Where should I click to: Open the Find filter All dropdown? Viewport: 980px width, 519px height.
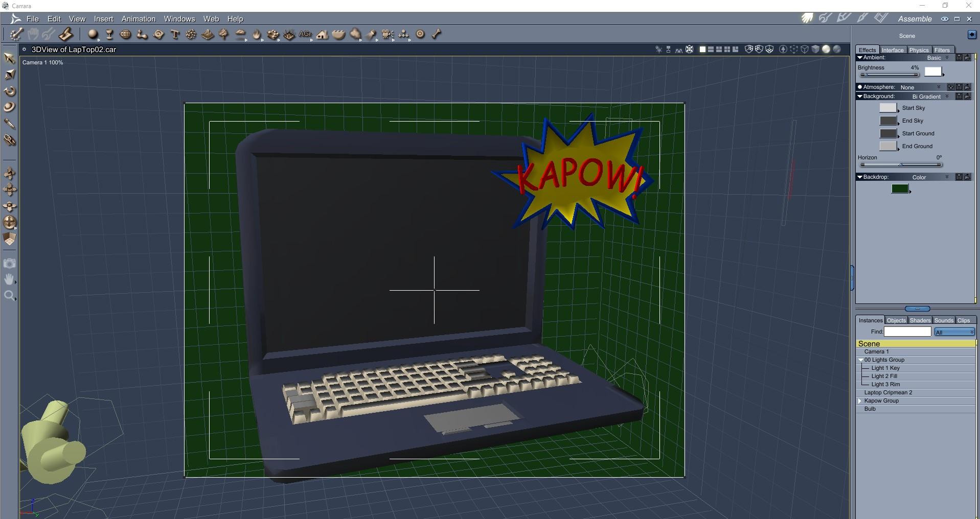[954, 332]
